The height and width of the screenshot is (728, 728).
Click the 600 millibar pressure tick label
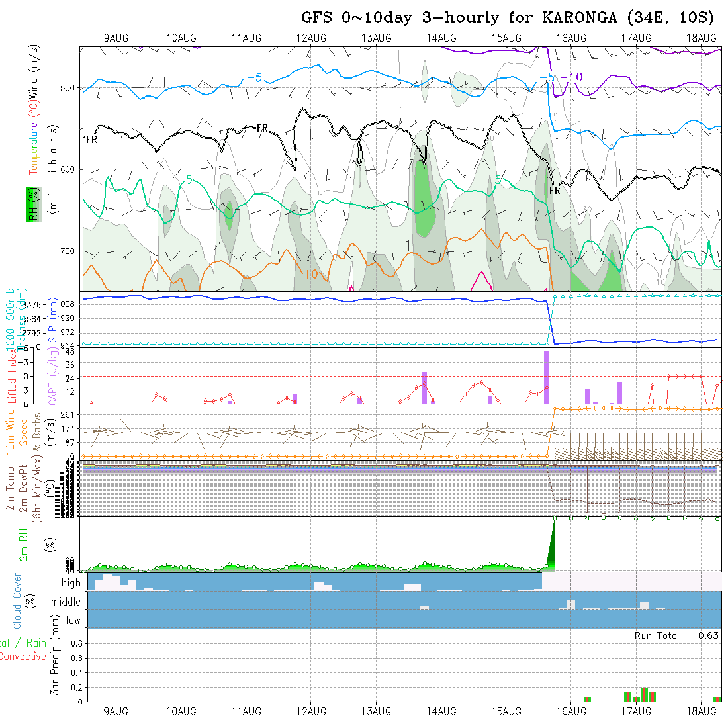pos(68,170)
